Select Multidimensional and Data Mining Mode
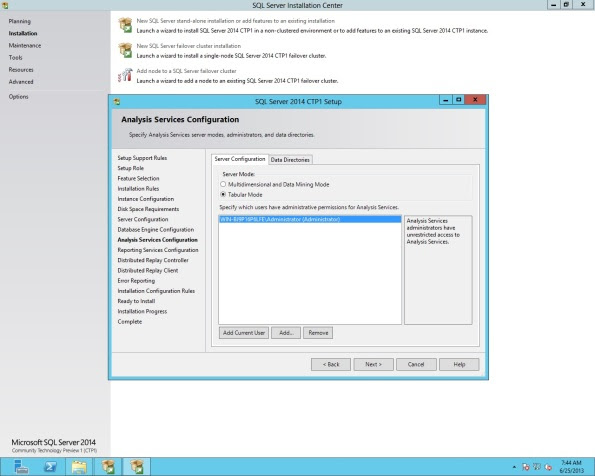595x476 pixels. [223, 184]
